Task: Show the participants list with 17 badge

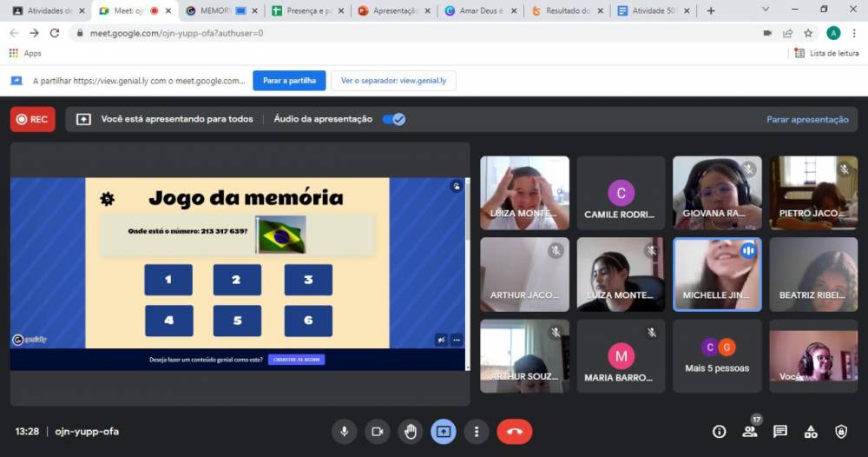Action: click(x=749, y=432)
